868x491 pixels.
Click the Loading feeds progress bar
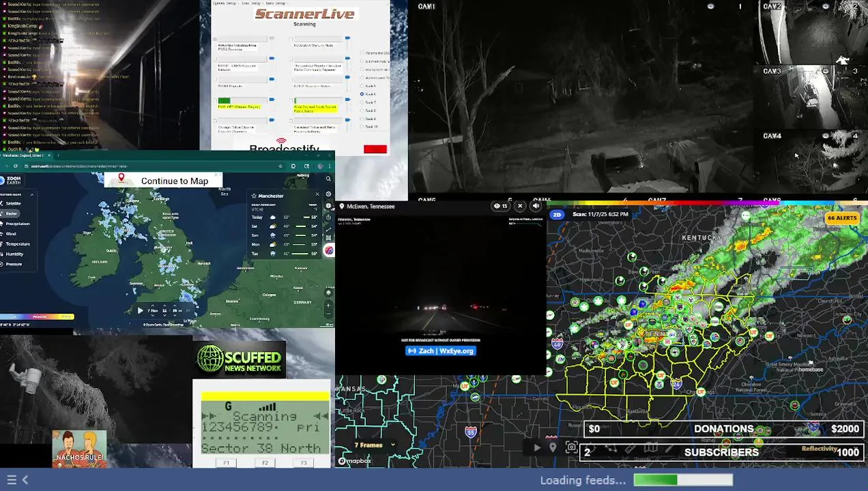[683, 480]
